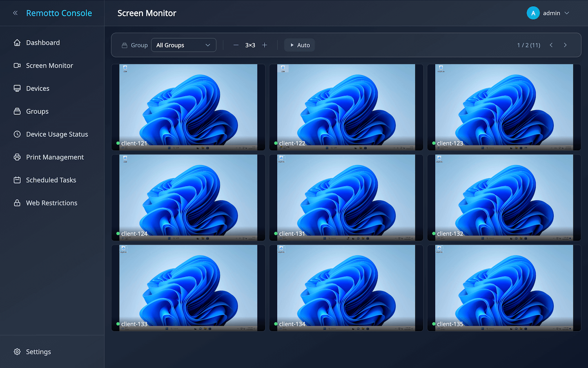Viewport: 588px width, 368px height.
Task: Click the Groups icon in the sidebar
Action: tap(17, 111)
